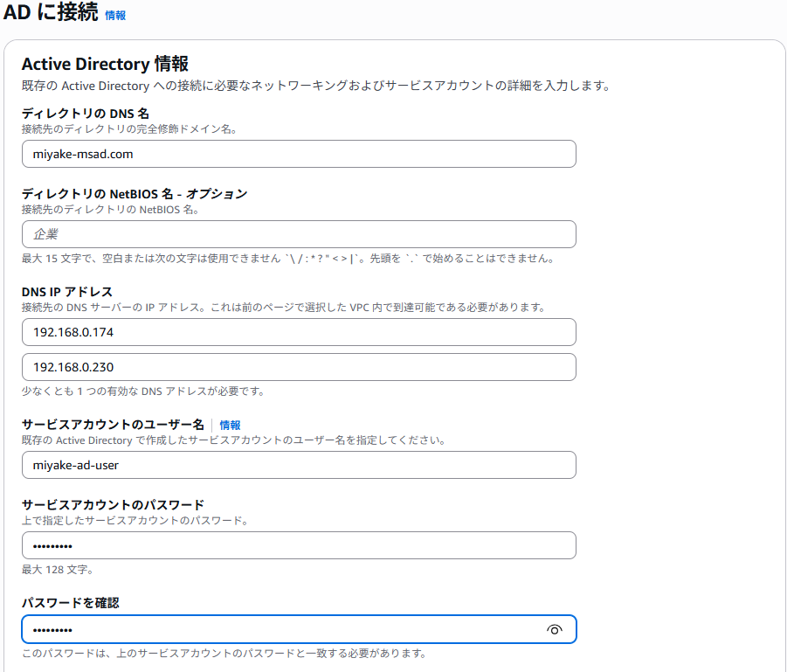Click the directory DNS name field miyake-msad.com
The height and width of the screenshot is (672, 787).
[x=298, y=154]
